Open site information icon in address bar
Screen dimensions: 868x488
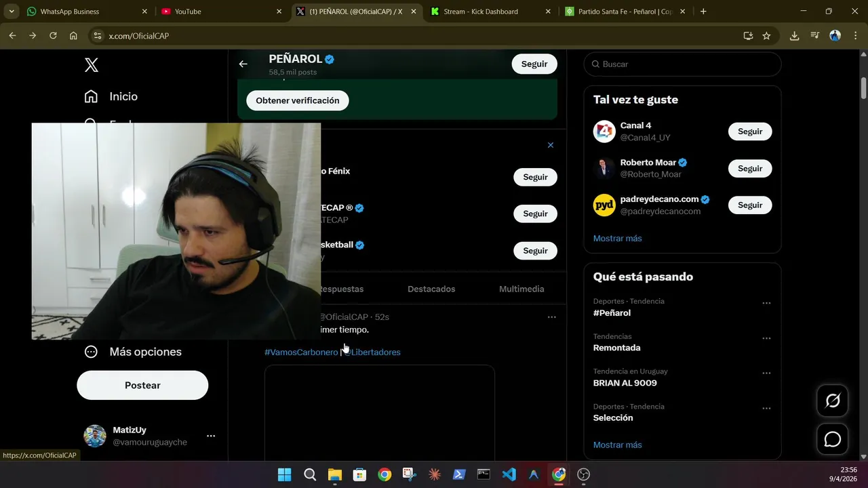[x=97, y=36]
